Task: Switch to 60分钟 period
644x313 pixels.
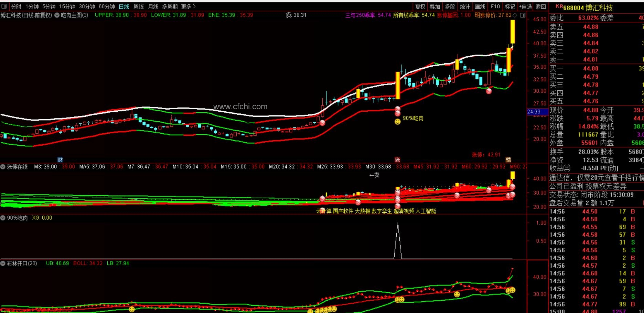Action: (x=107, y=7)
